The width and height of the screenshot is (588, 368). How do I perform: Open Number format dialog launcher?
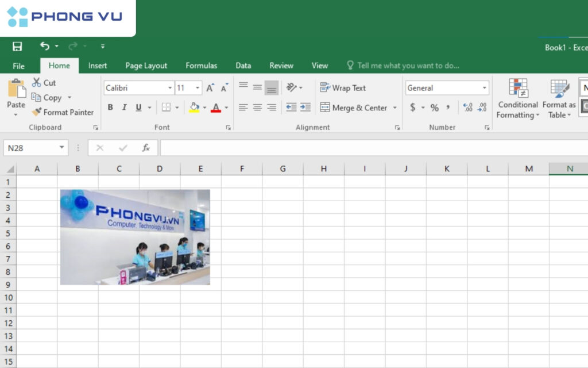pos(487,128)
